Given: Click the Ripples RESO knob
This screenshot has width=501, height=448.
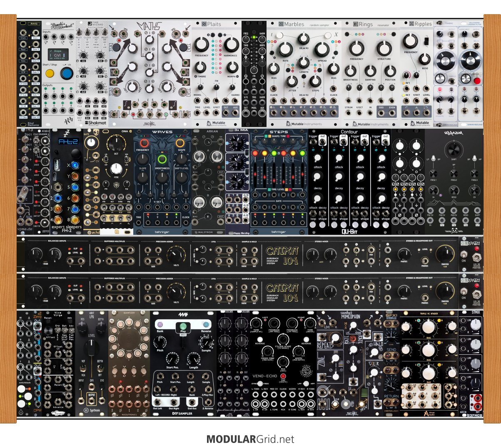Looking at the screenshot, I should pos(424,59).
